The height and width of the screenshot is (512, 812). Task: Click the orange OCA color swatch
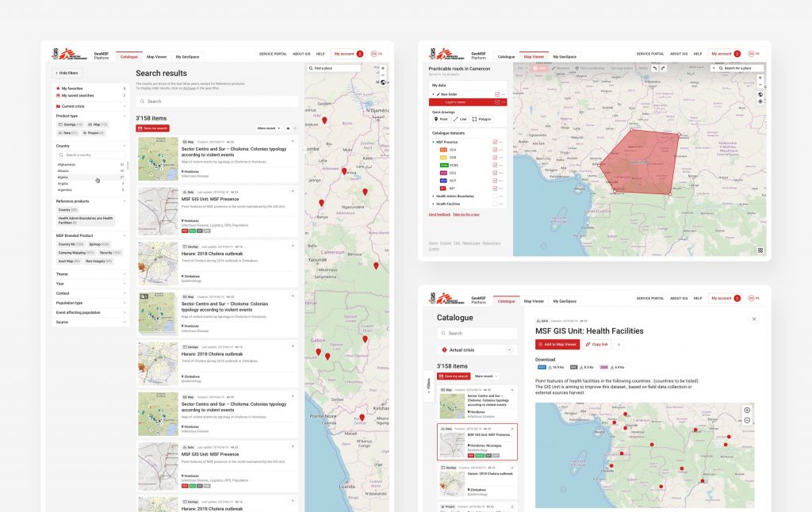[443, 150]
